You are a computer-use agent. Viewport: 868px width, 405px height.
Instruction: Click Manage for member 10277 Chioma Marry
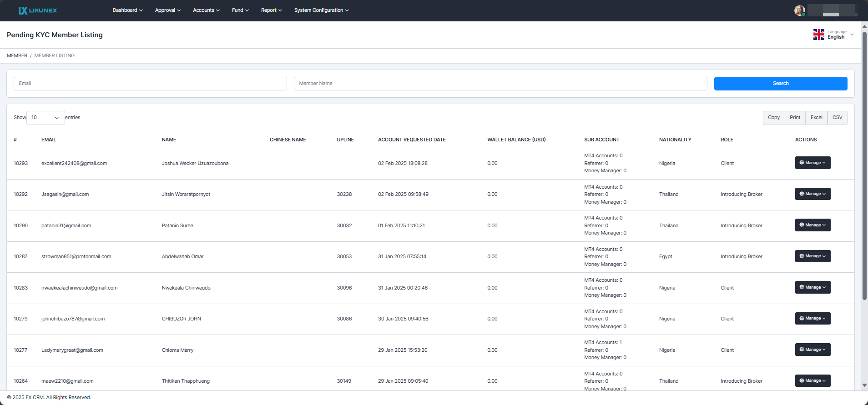point(812,350)
